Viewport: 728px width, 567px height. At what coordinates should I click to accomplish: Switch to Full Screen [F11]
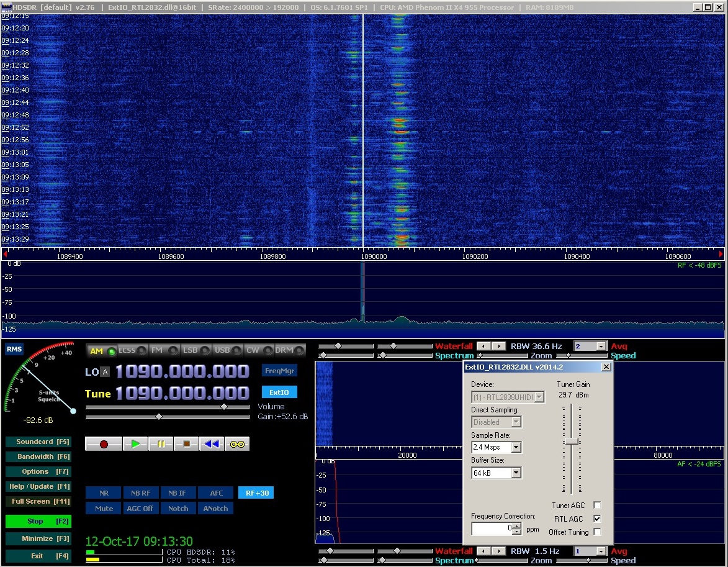click(38, 501)
